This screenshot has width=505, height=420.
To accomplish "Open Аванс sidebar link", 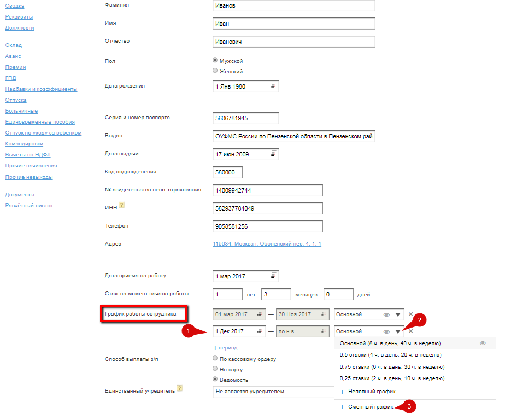I will tap(13, 56).
